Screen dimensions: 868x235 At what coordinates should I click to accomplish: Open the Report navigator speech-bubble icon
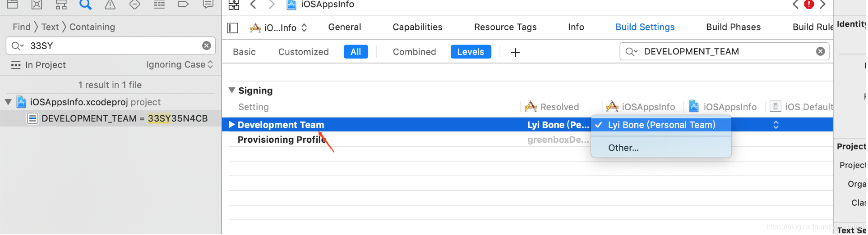click(208, 5)
